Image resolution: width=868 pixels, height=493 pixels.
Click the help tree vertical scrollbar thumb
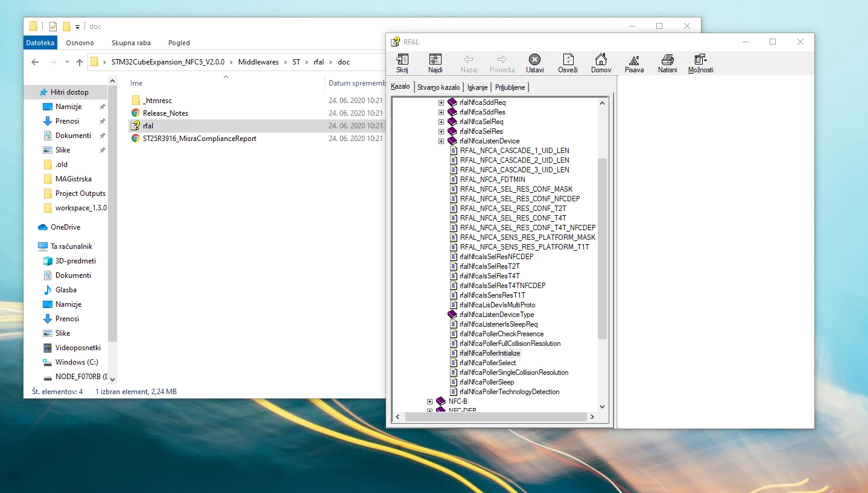602,248
